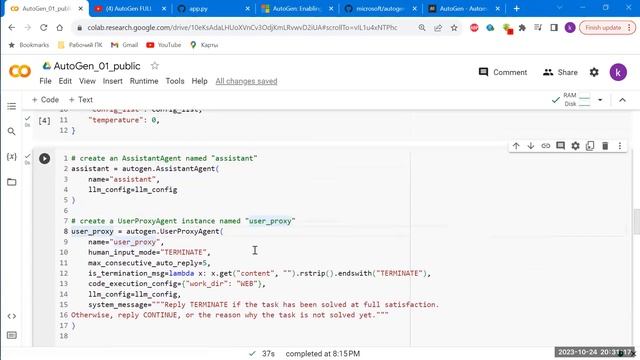This screenshot has height=360, width=640.
Task: Run the cell creating the AssistantAgent
Action: 44,158
